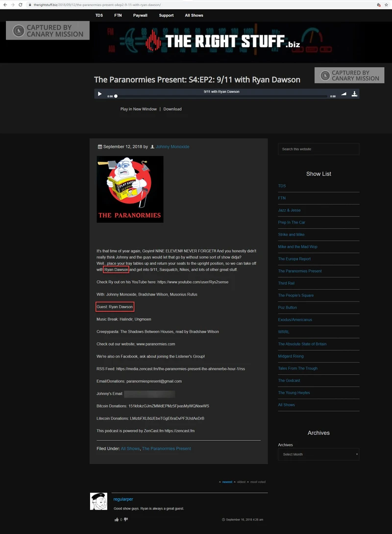Bookmark the page with star icon
The width and height of the screenshot is (392, 534).
[x=386, y=5]
